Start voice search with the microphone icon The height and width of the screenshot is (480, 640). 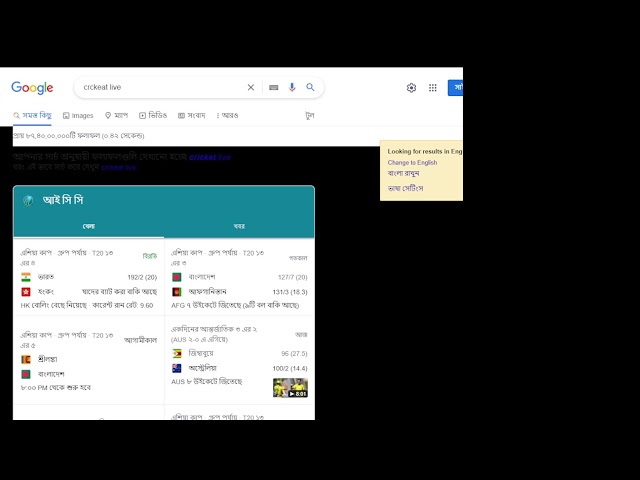[292, 87]
